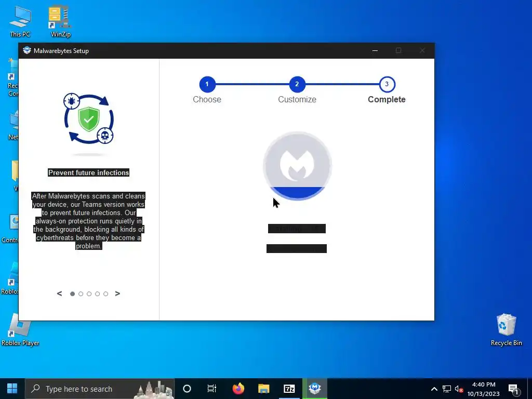
Task: Show hidden system tray icons
Action: click(434, 389)
